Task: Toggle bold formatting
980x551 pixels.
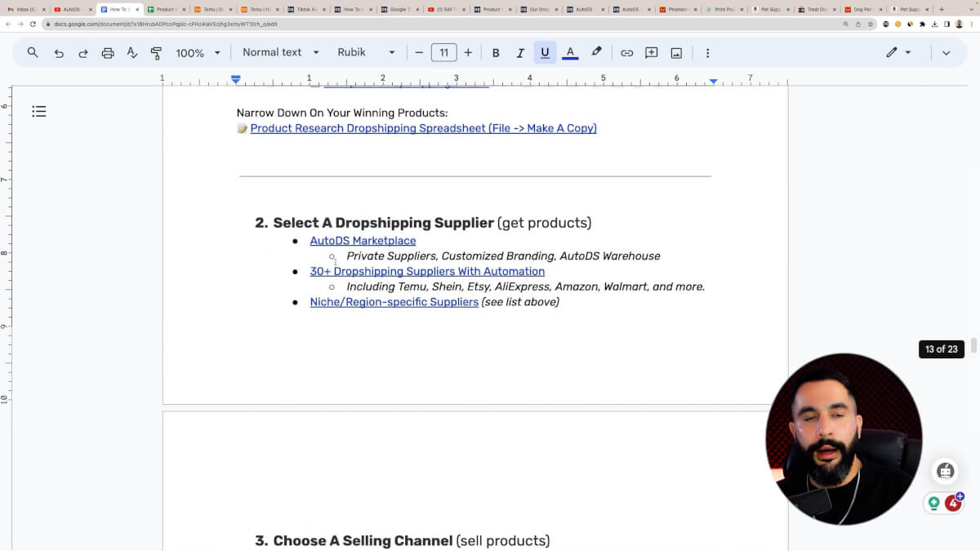Action: tap(496, 52)
